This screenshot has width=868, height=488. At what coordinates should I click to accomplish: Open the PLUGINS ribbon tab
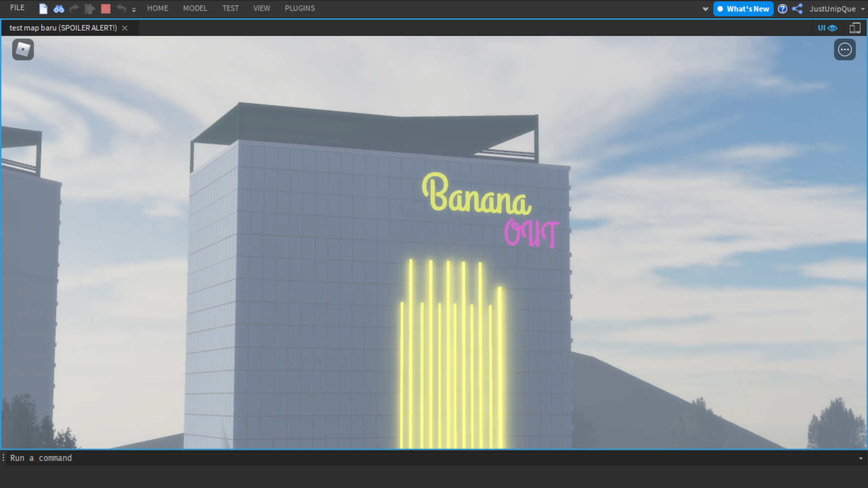tap(300, 8)
